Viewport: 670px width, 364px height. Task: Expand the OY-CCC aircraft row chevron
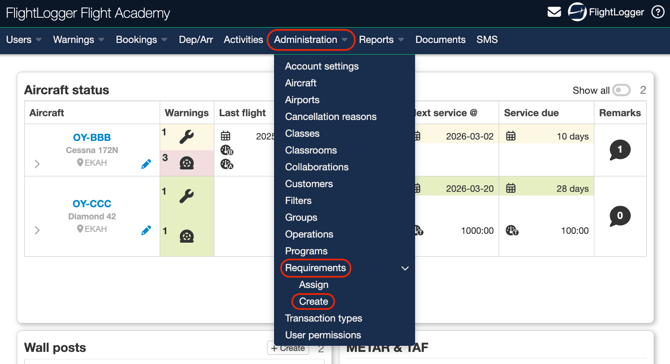[x=37, y=230]
